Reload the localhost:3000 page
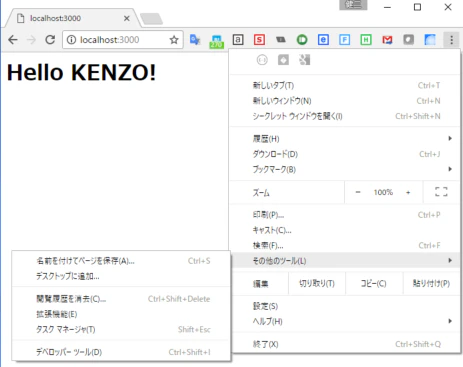Image resolution: width=463 pixels, height=367 pixels. (x=50, y=40)
